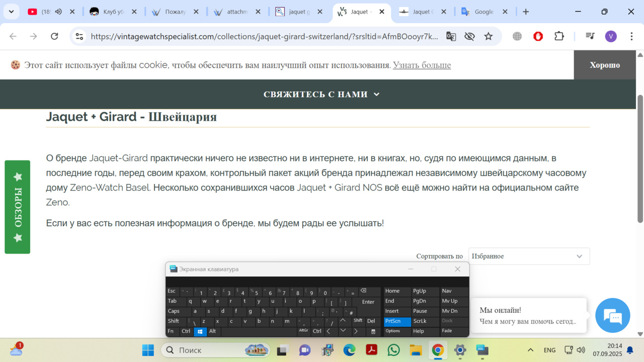Click the page vertical scrollbar thumb
This screenshot has width=644, height=362.
pos(640,158)
